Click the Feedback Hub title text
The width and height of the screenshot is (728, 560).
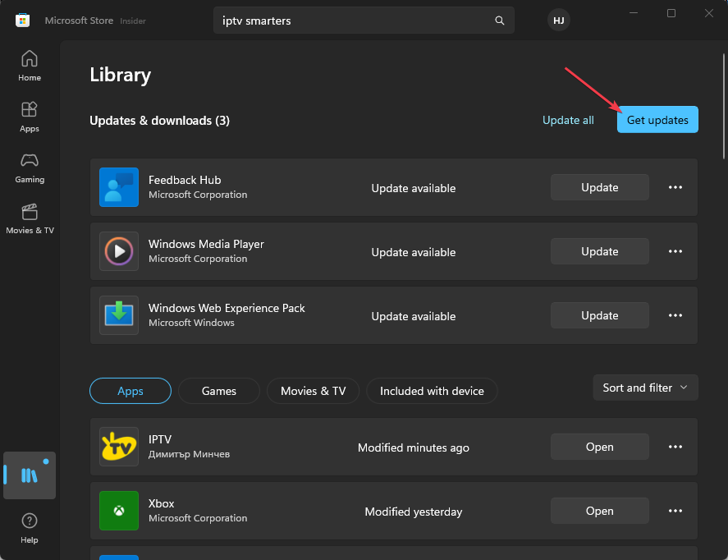pyautogui.click(x=185, y=180)
